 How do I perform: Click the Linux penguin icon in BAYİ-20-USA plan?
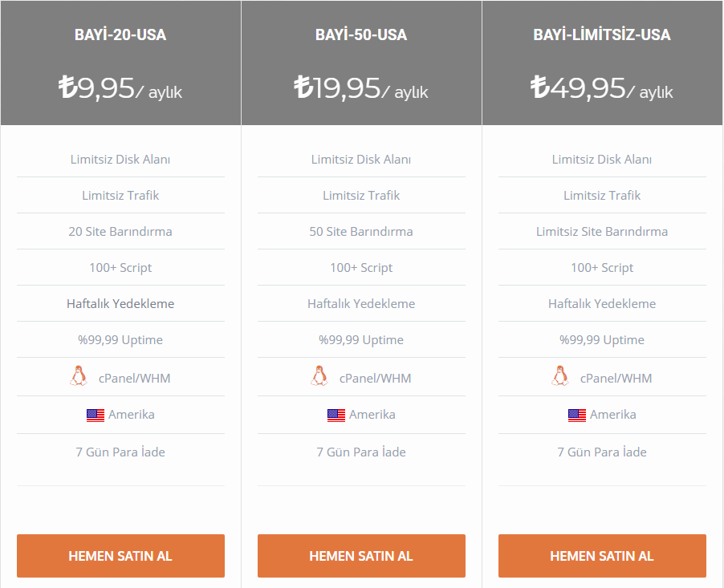coord(79,375)
